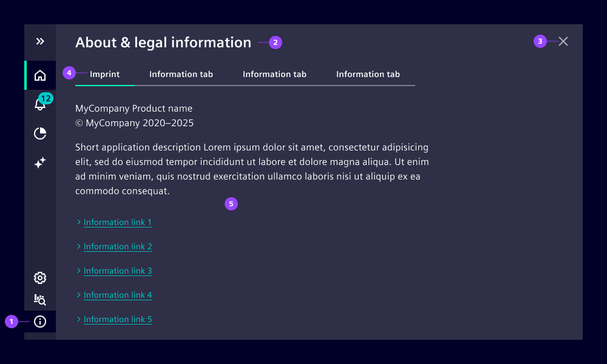Click the notification badge showing 12

tap(46, 98)
